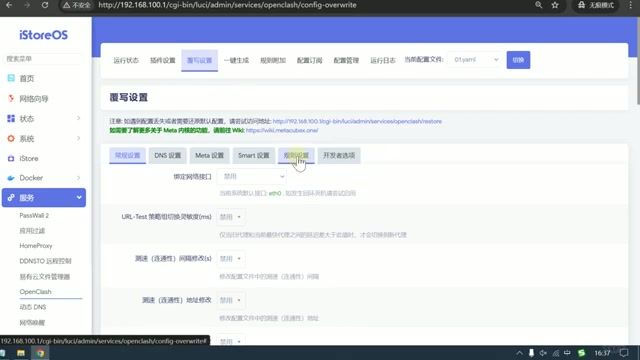Open the URL-Test sensitivity dropdown
640x360 pixels.
231,217
